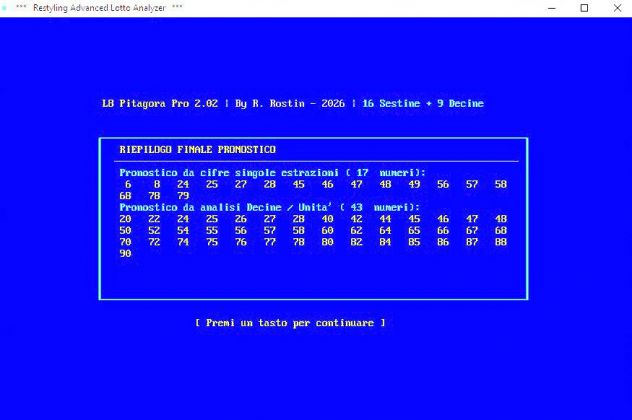Screen dimensions: 632x420
Task: Click the 'LB Pitagora Pro 2.02' header text
Action: pos(160,104)
